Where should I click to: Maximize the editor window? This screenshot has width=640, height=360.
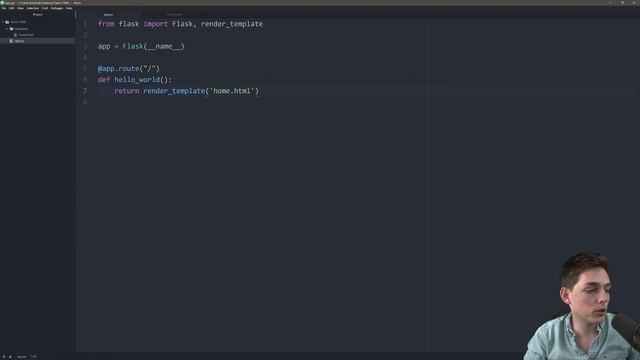(x=622, y=3)
